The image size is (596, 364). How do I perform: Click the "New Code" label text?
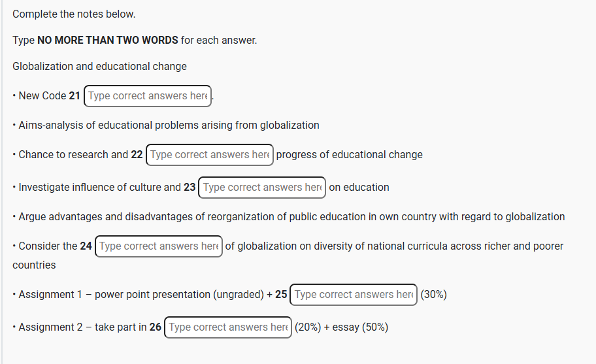pyautogui.click(x=42, y=96)
